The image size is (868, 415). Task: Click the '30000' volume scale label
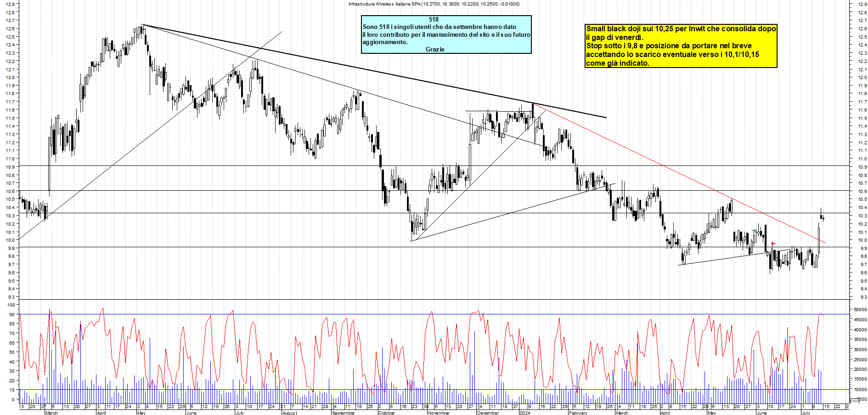(x=860, y=350)
